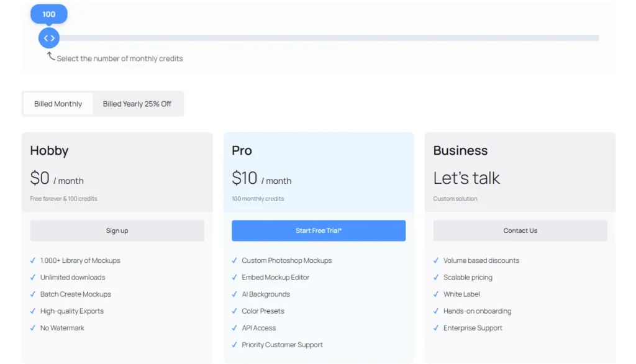Click checkmark beside Scalable pricing
Viewport: 636px width, 364px height.
click(436, 278)
